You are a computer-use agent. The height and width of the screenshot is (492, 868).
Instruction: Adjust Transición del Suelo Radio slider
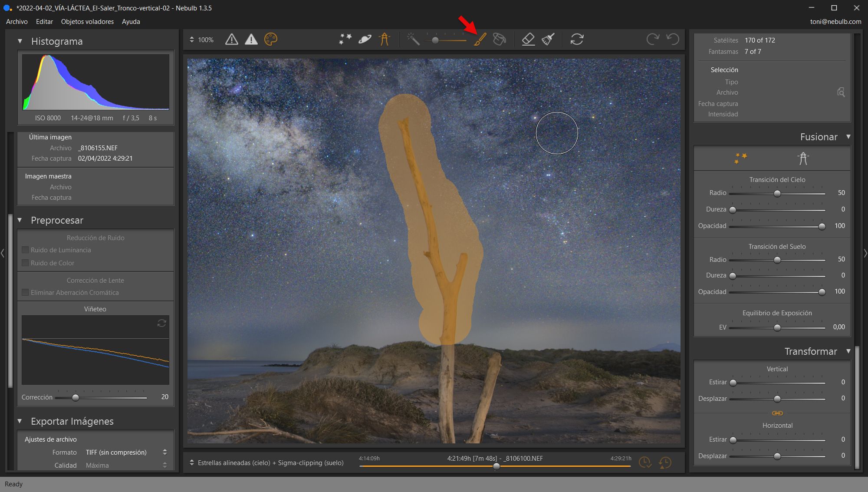coord(777,260)
